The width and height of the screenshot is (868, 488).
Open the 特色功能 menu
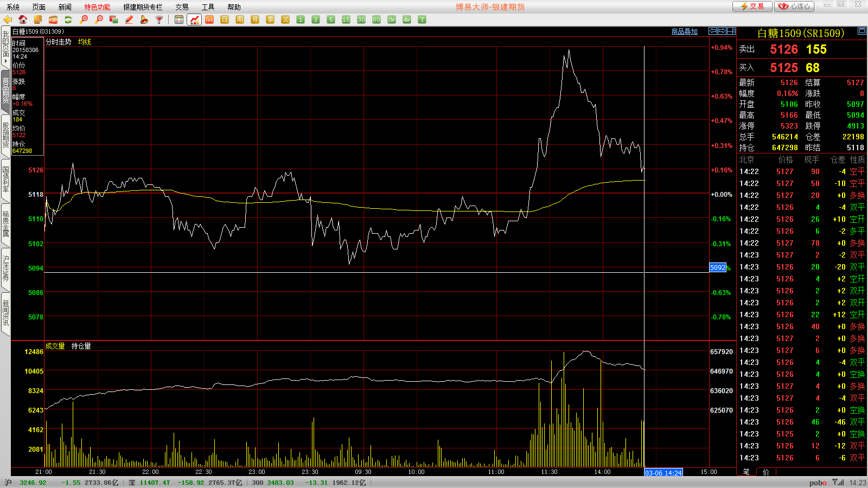[97, 7]
